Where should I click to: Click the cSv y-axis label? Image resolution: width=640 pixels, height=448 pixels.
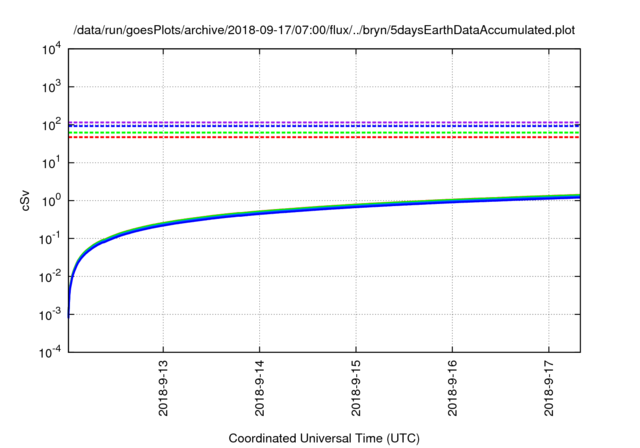(26, 199)
